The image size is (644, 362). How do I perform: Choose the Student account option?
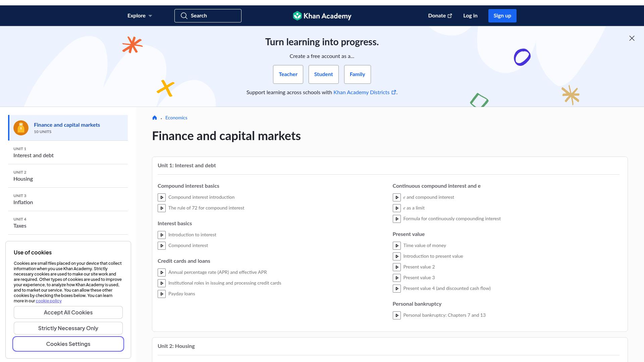(323, 74)
